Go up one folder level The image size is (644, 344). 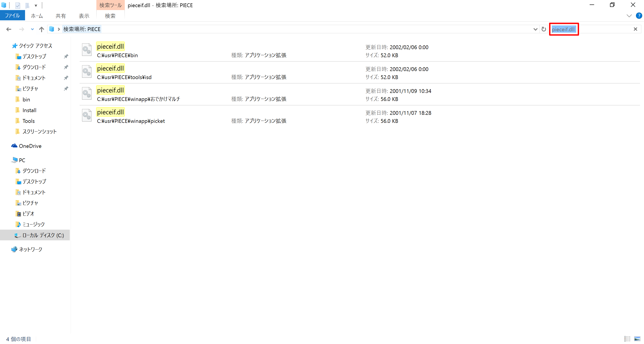42,29
